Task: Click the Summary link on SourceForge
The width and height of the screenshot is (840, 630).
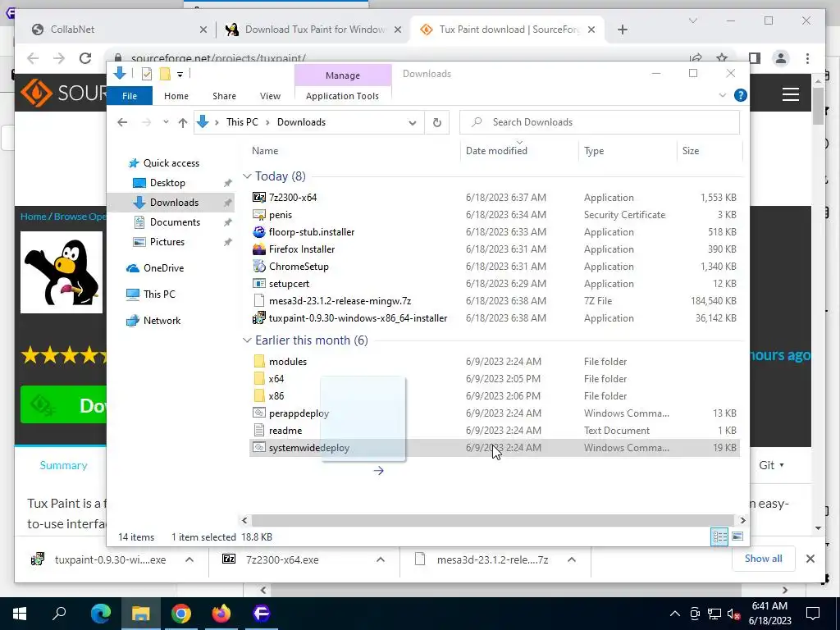Action: [63, 466]
